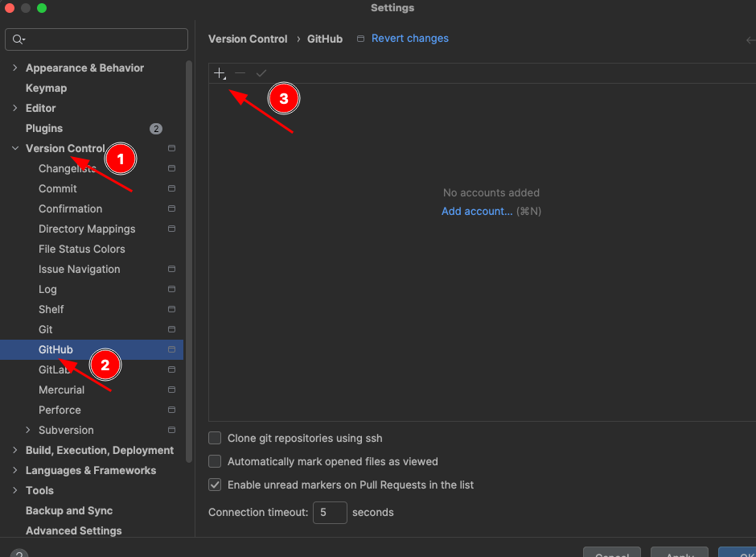Click the Connection timeout seconds field
The width and height of the screenshot is (756, 557).
point(330,512)
